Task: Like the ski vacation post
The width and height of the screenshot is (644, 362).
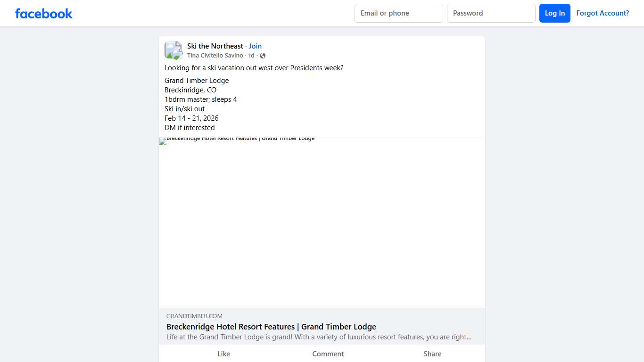Action: coord(223,354)
